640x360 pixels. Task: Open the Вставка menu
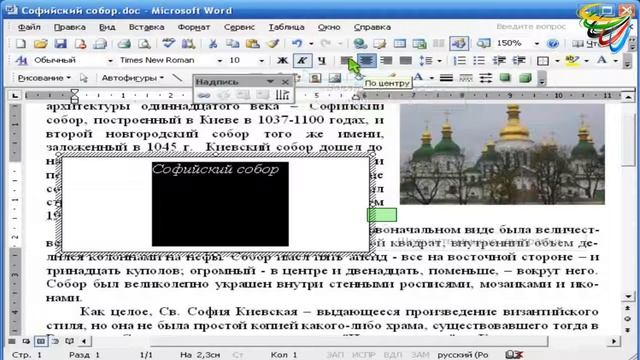click(x=147, y=27)
